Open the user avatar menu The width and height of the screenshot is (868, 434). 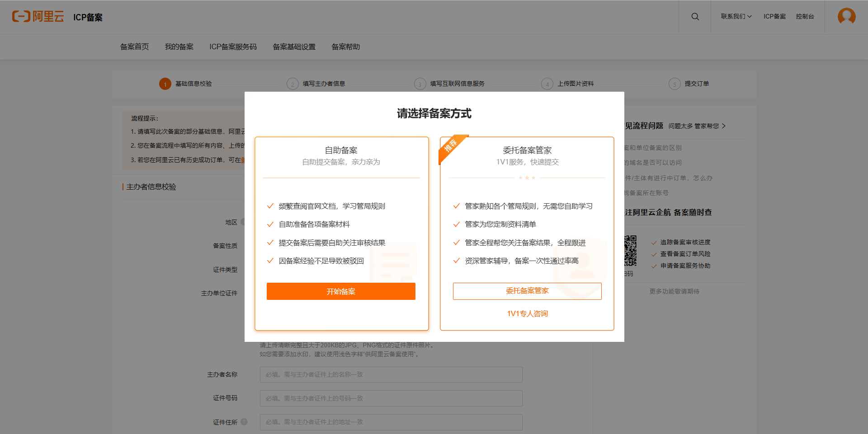coord(846,16)
